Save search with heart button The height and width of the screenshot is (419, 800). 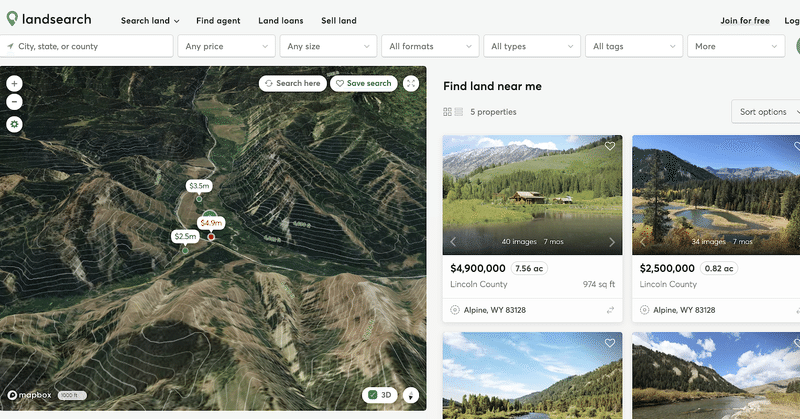pos(364,83)
